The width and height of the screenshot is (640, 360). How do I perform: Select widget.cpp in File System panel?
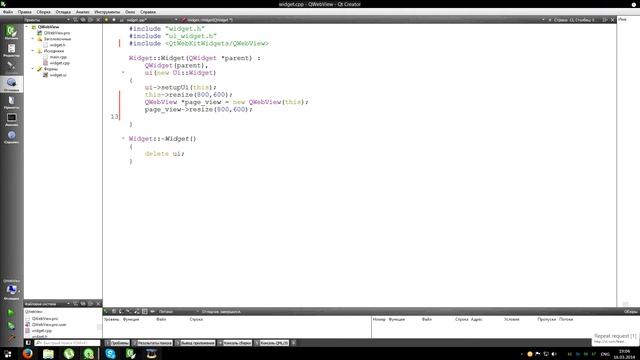[x=42, y=331]
